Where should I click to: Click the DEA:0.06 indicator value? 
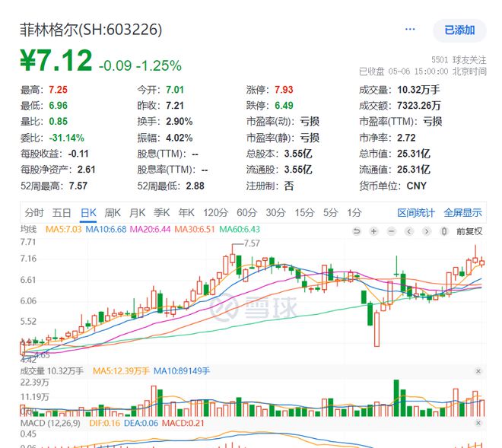point(141,423)
